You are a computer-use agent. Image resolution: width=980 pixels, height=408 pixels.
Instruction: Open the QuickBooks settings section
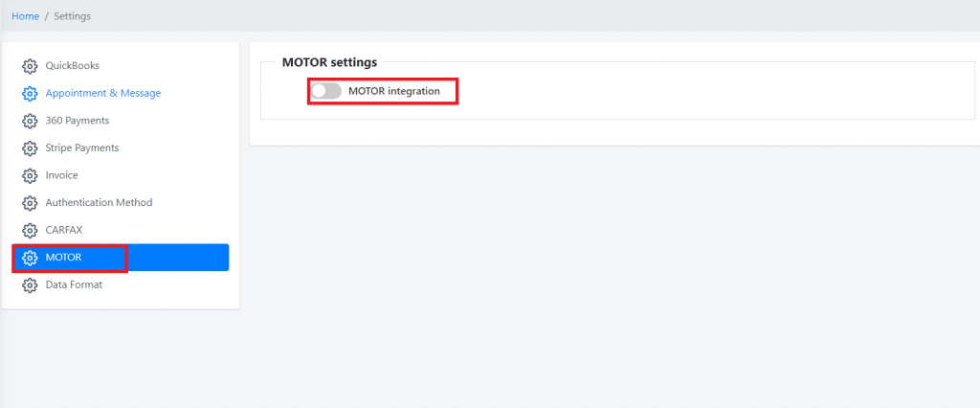[73, 66]
